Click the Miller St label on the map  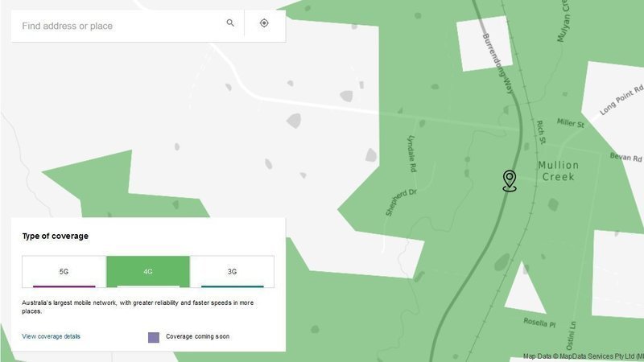coord(570,124)
